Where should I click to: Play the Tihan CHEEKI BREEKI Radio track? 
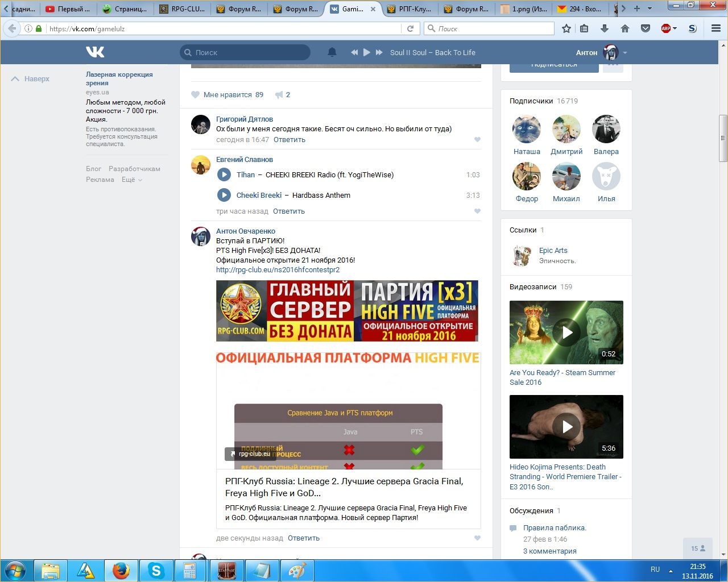[x=224, y=175]
